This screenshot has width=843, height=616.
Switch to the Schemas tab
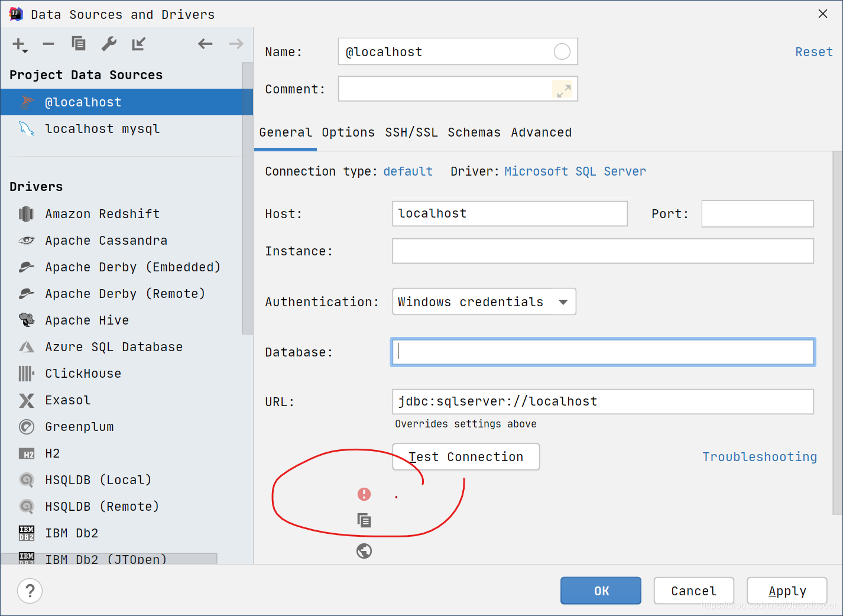pyautogui.click(x=474, y=132)
